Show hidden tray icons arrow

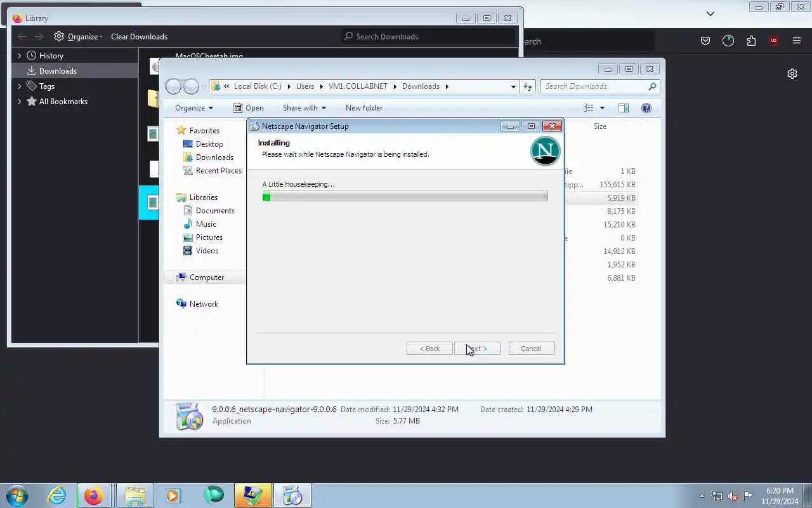click(x=702, y=496)
